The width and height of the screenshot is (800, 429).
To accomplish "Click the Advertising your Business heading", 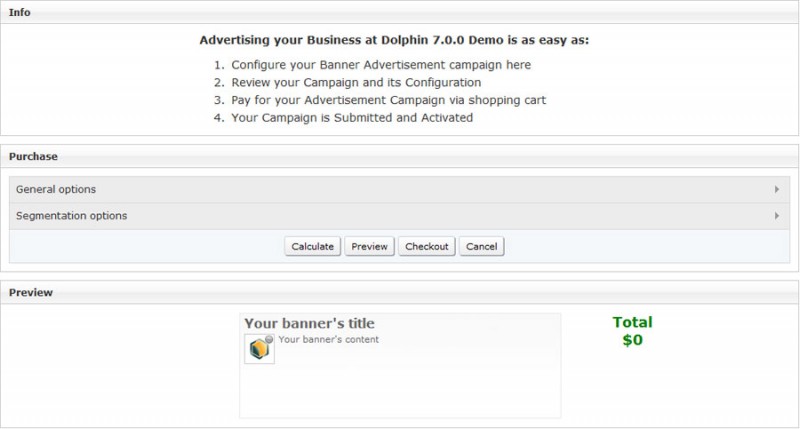I will click(394, 40).
